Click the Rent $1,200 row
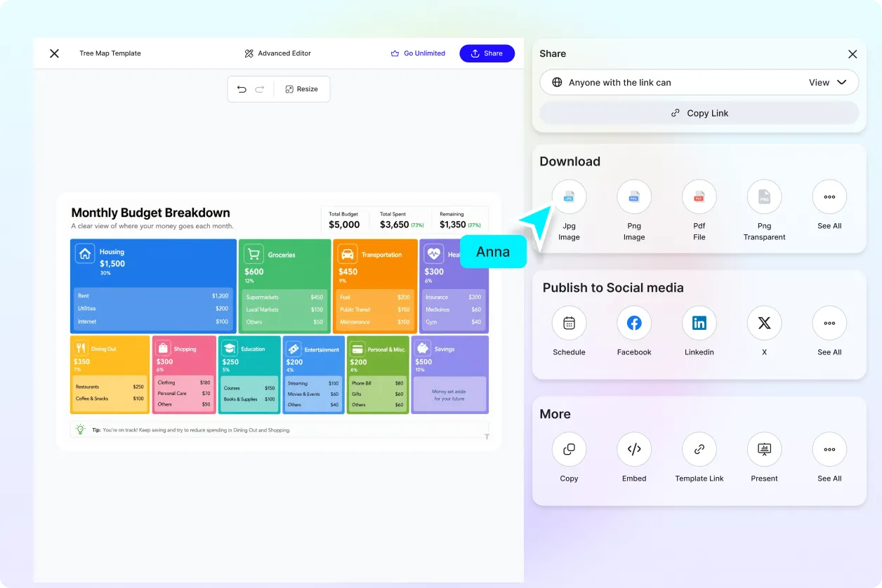 tap(153, 296)
